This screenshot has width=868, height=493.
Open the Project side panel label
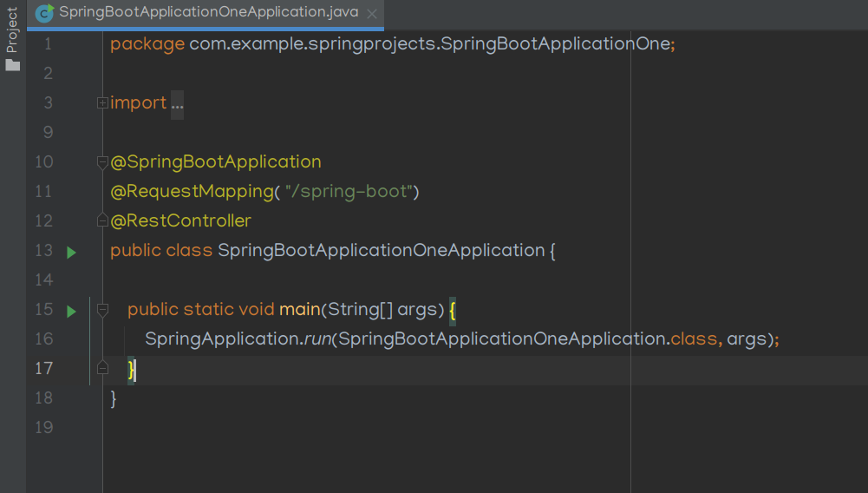(x=12, y=30)
